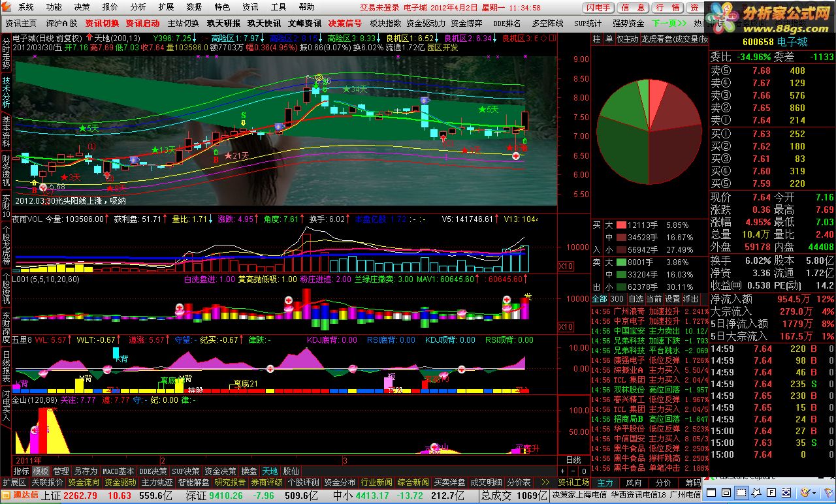Select the 基本资料 vertical sidebar tab

[6, 131]
